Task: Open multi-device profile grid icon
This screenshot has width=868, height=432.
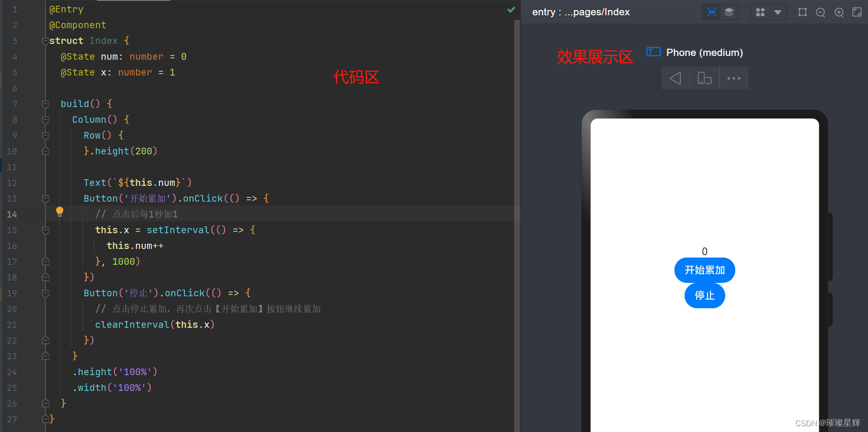Action: pyautogui.click(x=760, y=12)
